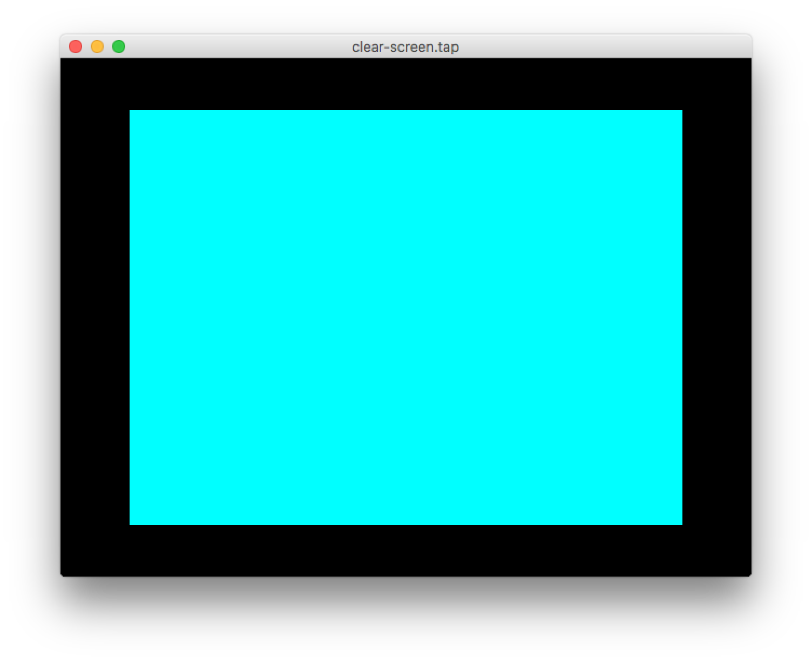
Task: Click the top edge of the cyan display
Action: pyautogui.click(x=406, y=112)
